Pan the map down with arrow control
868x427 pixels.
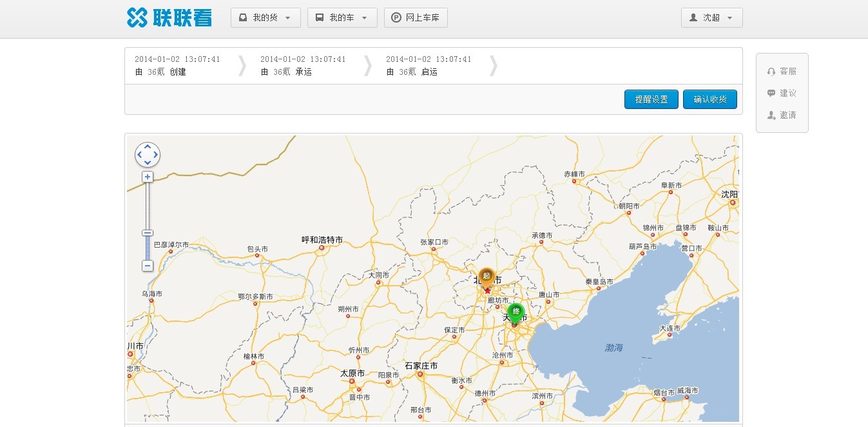pos(148,163)
